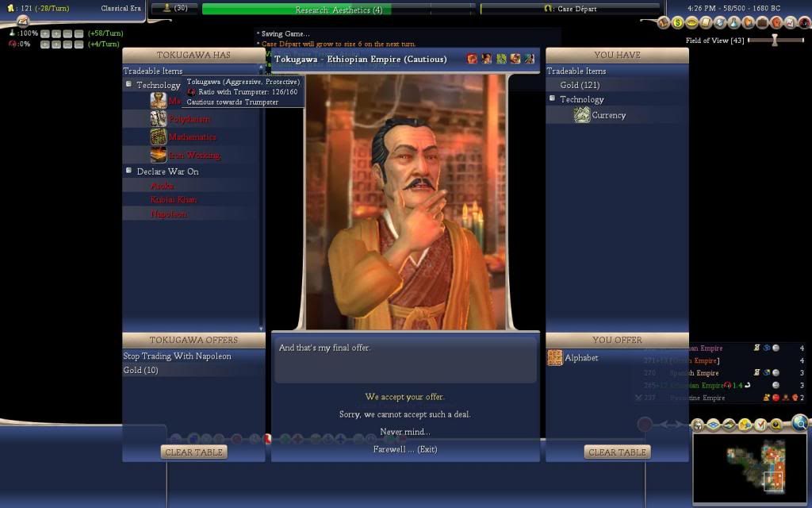Open the Military Advisor fist icon
The image size is (812, 508).
click(776, 22)
